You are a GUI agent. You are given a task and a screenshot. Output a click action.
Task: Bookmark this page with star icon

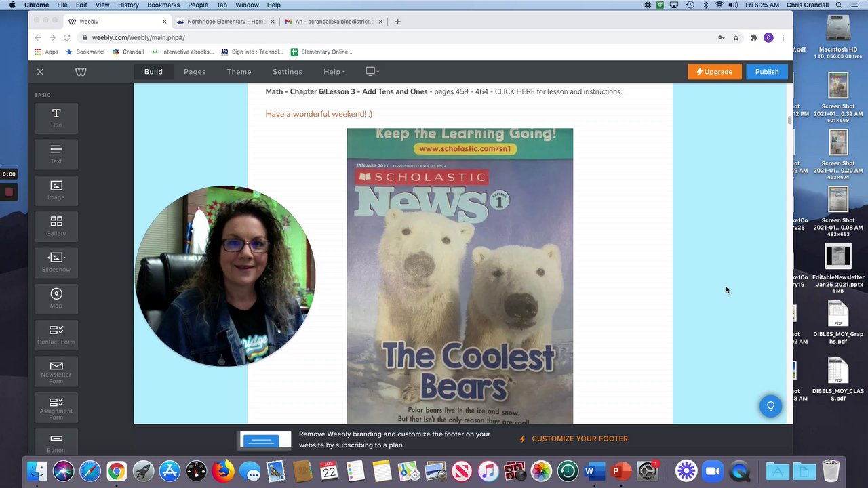point(736,37)
